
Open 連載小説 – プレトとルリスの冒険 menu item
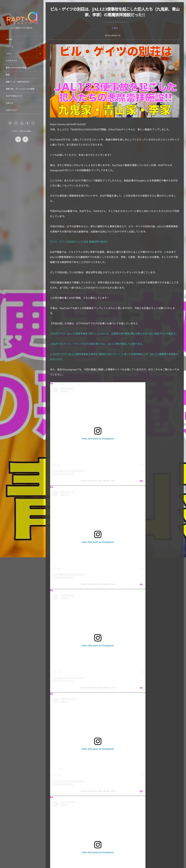coord(22,89)
